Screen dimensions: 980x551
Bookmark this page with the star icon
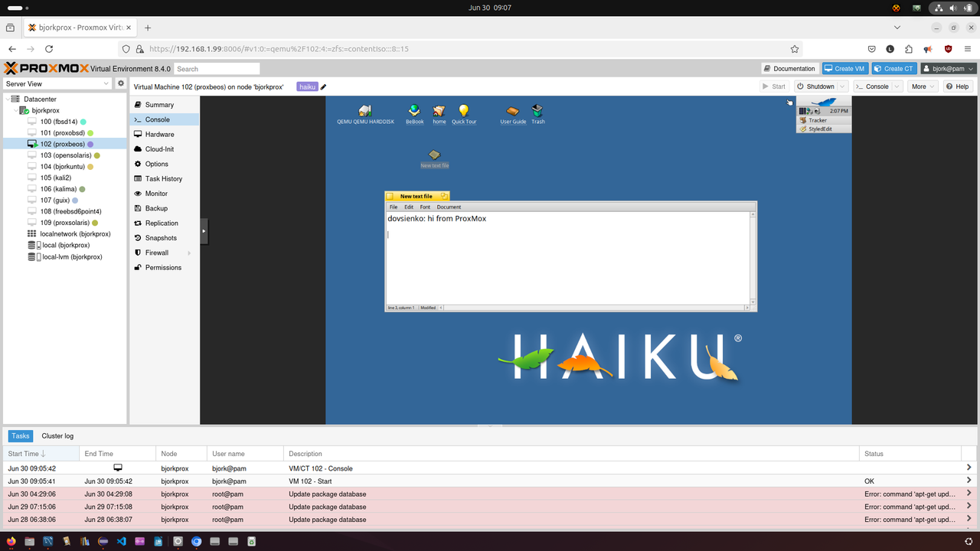[x=795, y=49]
